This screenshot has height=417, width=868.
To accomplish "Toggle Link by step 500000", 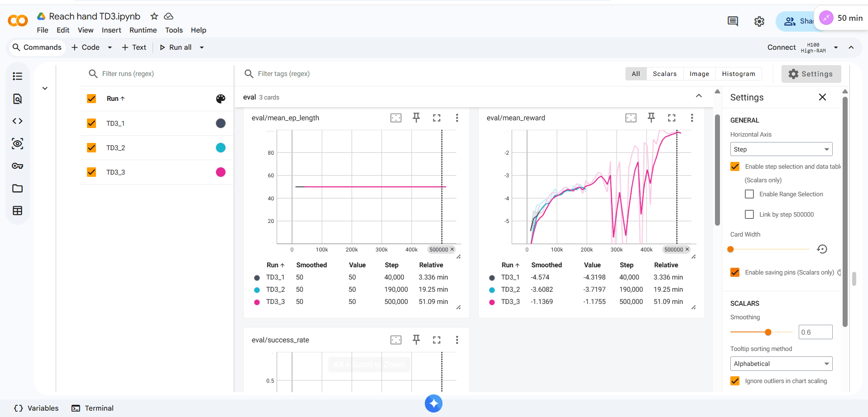I will [x=749, y=214].
